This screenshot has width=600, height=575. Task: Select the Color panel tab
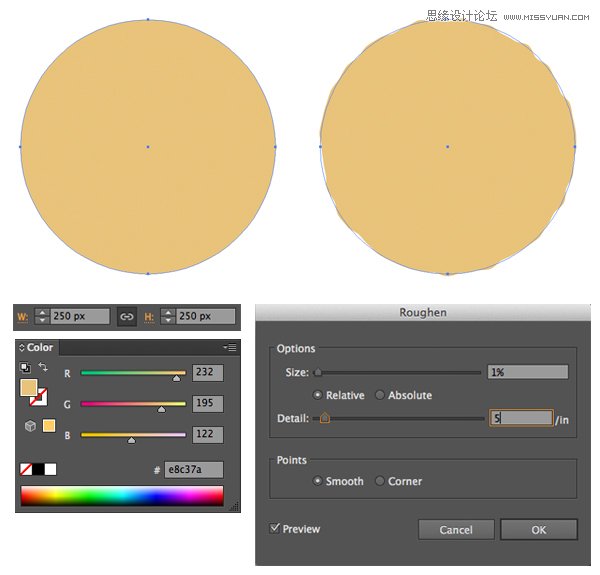point(40,348)
